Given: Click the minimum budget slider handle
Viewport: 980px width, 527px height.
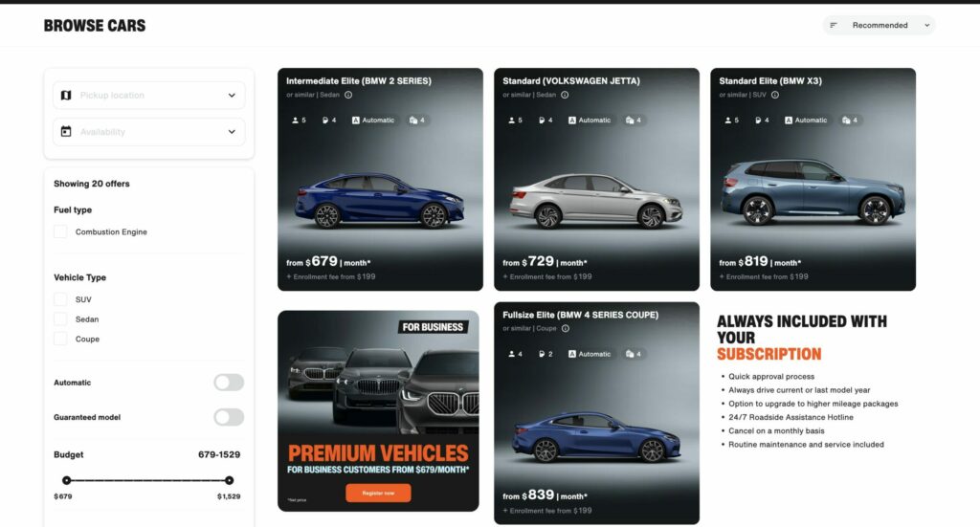Looking at the screenshot, I should (x=66, y=480).
